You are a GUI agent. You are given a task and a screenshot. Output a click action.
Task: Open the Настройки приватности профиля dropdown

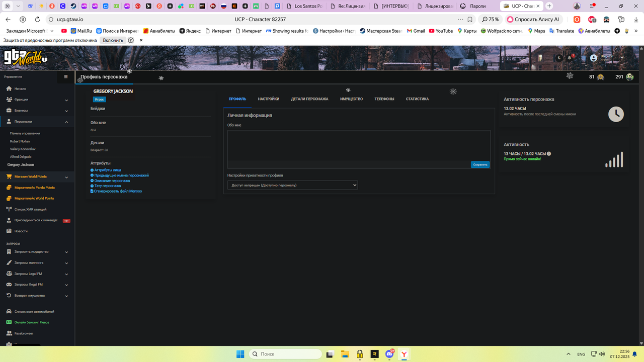click(x=292, y=185)
